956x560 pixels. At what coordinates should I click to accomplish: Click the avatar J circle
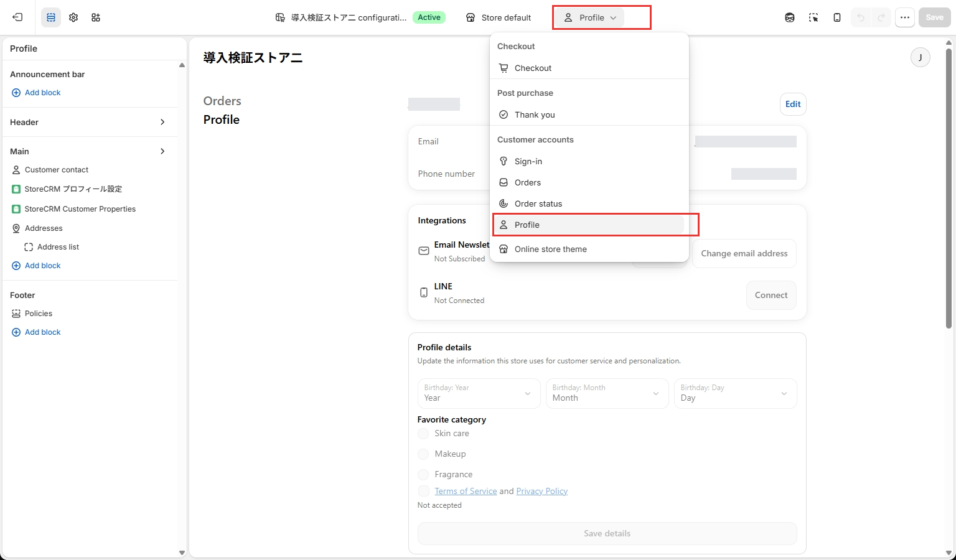(921, 57)
